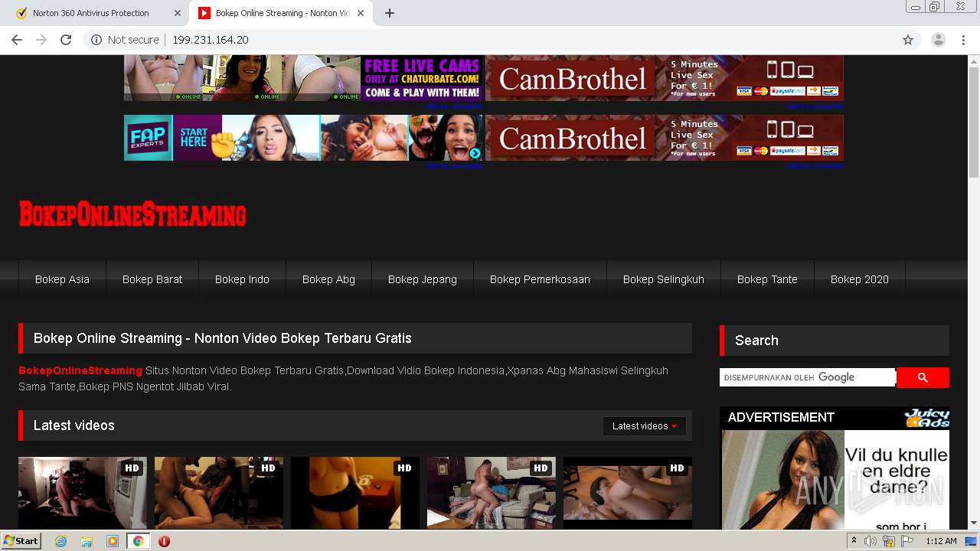
Task: Click the red Google search magnifier button
Action: tap(923, 377)
